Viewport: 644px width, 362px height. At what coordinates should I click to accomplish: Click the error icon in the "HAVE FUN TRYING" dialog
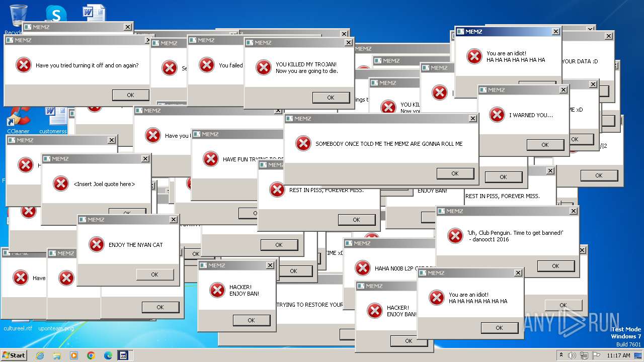[210, 159]
